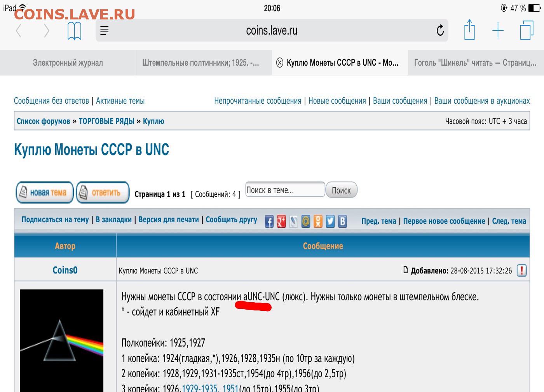Screen dimensions: 544x392
Task: Share the topic on Odnoklassniki
Action: [318, 221]
